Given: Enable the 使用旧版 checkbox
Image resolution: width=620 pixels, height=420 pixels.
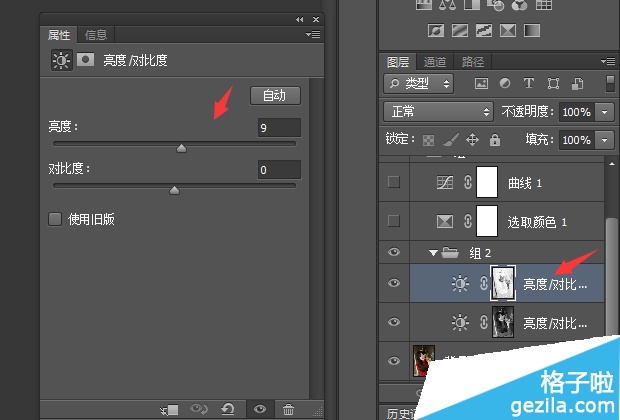Looking at the screenshot, I should click(x=55, y=219).
